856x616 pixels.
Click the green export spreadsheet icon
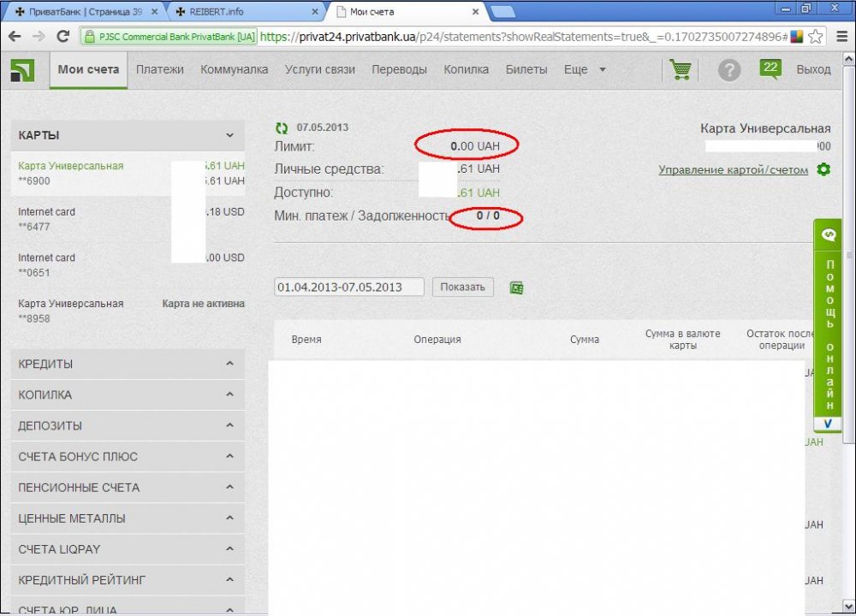click(516, 287)
